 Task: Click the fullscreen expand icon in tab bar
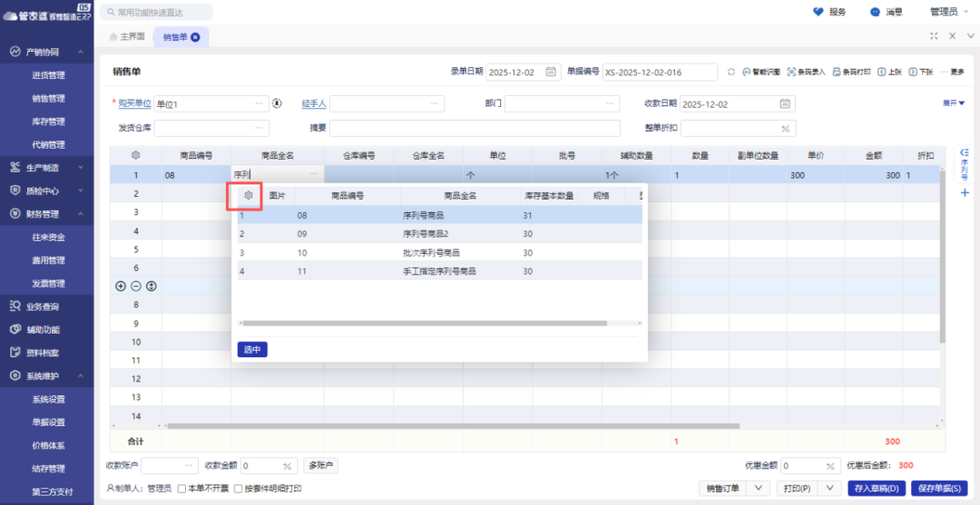tap(934, 36)
